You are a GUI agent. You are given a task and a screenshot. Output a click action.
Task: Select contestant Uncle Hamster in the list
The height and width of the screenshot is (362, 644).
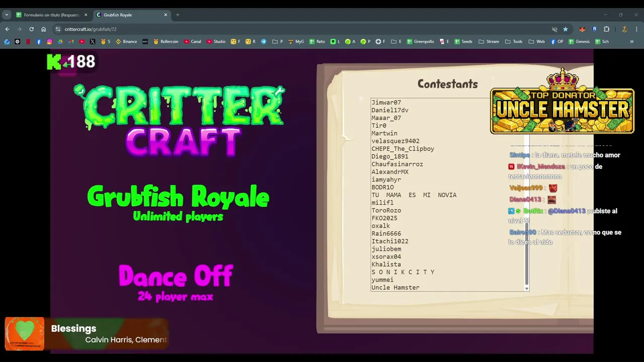[x=395, y=288]
